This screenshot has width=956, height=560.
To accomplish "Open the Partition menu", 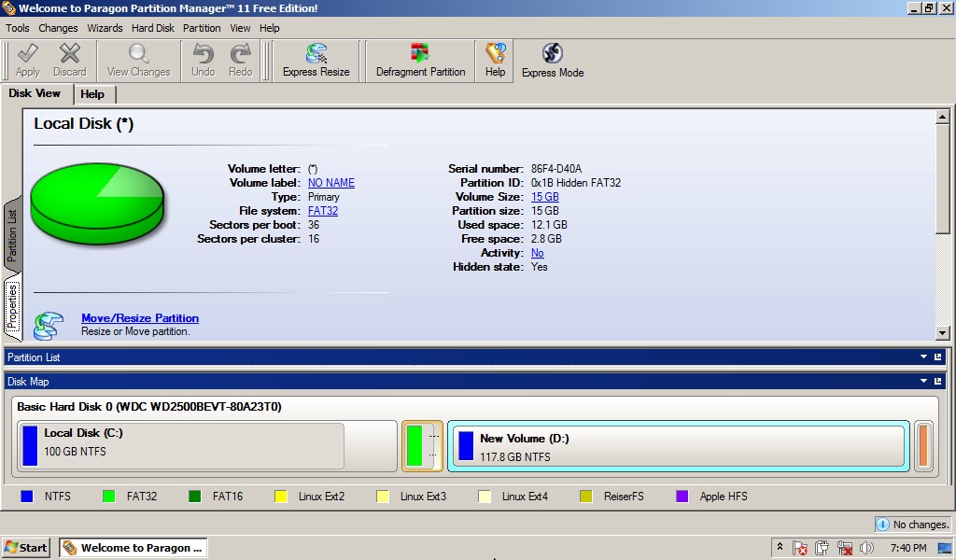I will pos(202,28).
